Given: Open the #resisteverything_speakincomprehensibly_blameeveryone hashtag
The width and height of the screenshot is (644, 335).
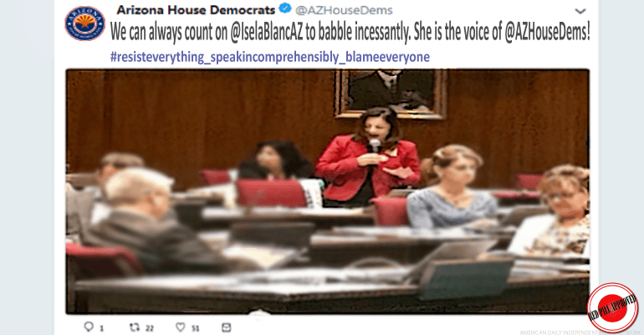Looking at the screenshot, I should point(270,57).
